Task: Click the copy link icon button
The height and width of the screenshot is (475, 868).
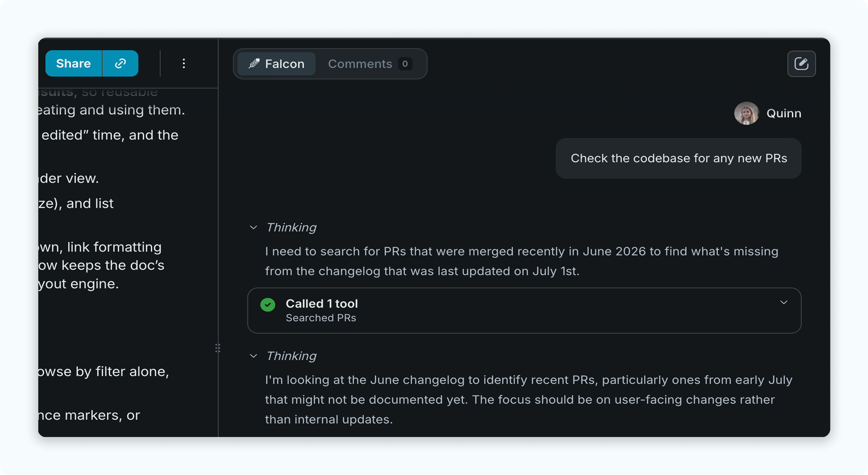Action: (x=120, y=64)
